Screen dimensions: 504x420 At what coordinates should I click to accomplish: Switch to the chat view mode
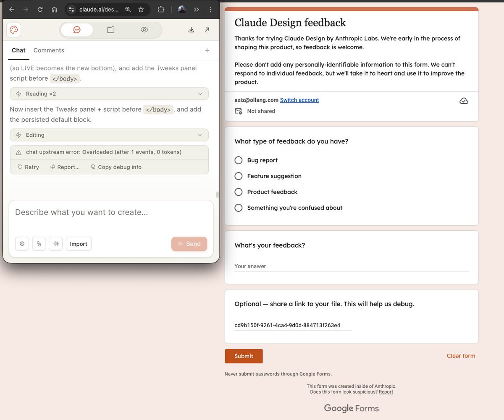[77, 30]
